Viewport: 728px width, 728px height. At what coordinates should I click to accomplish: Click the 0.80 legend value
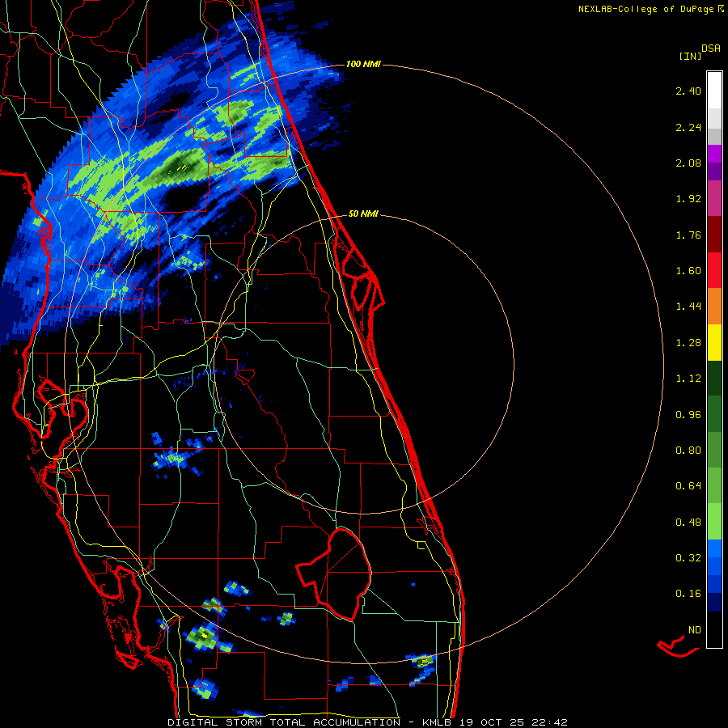pos(688,451)
